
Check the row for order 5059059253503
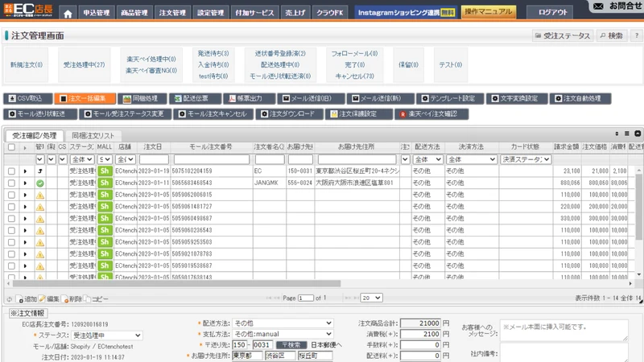[x=11, y=243]
